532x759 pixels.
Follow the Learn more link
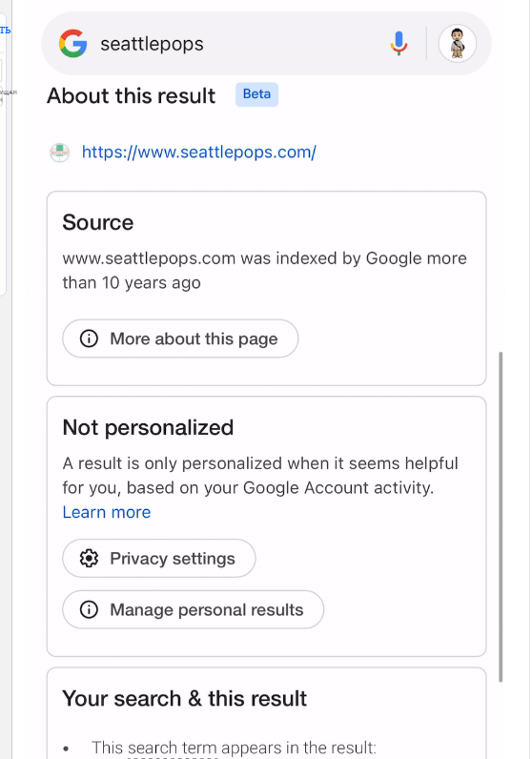coord(107,512)
